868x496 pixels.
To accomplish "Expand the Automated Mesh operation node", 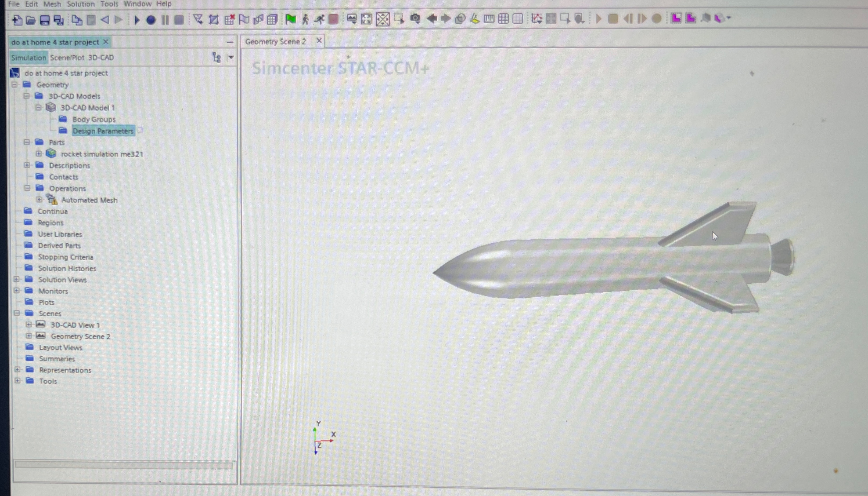I will click(x=39, y=200).
